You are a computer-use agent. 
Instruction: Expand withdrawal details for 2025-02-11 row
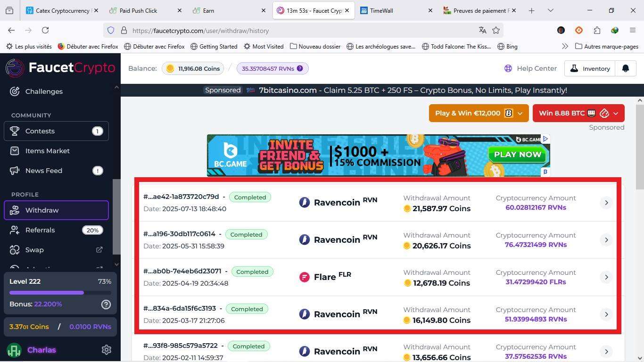pos(606,352)
